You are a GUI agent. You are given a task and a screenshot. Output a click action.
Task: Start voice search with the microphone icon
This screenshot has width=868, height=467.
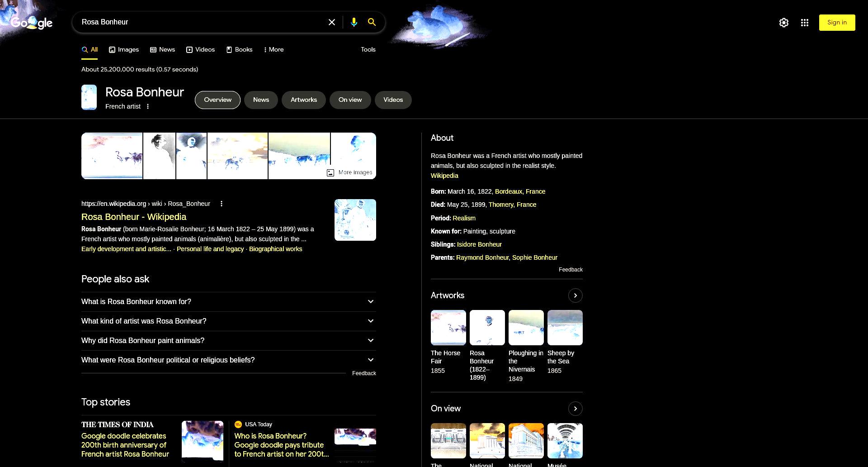(x=354, y=22)
